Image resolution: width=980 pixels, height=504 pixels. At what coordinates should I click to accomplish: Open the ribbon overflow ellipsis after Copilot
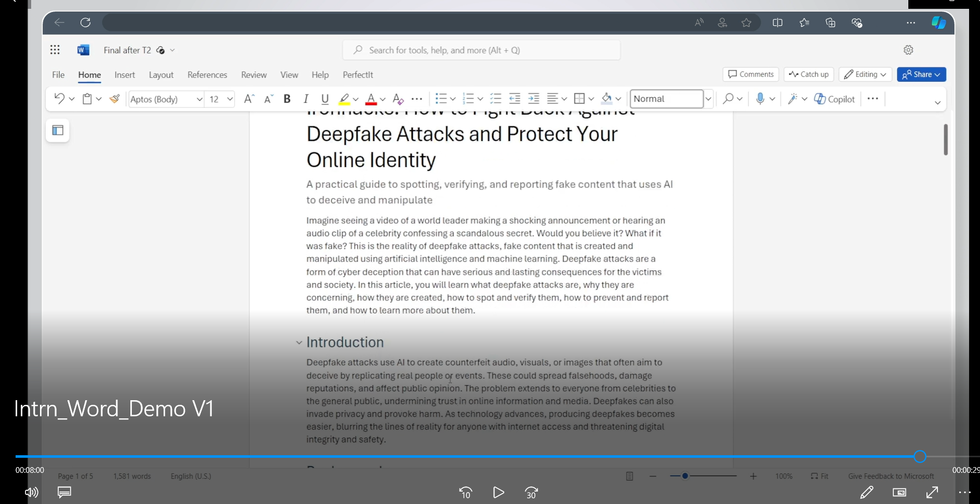(873, 99)
